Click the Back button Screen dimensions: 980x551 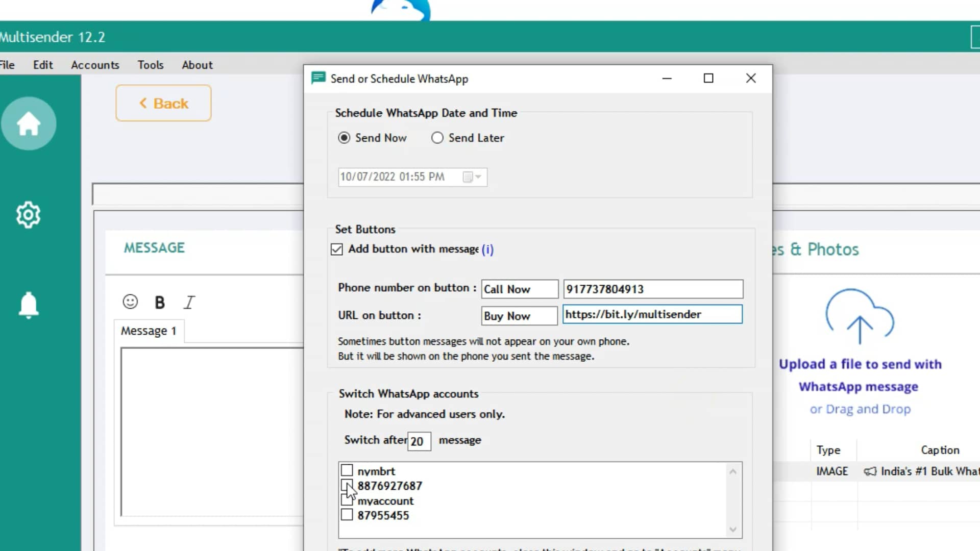163,103
